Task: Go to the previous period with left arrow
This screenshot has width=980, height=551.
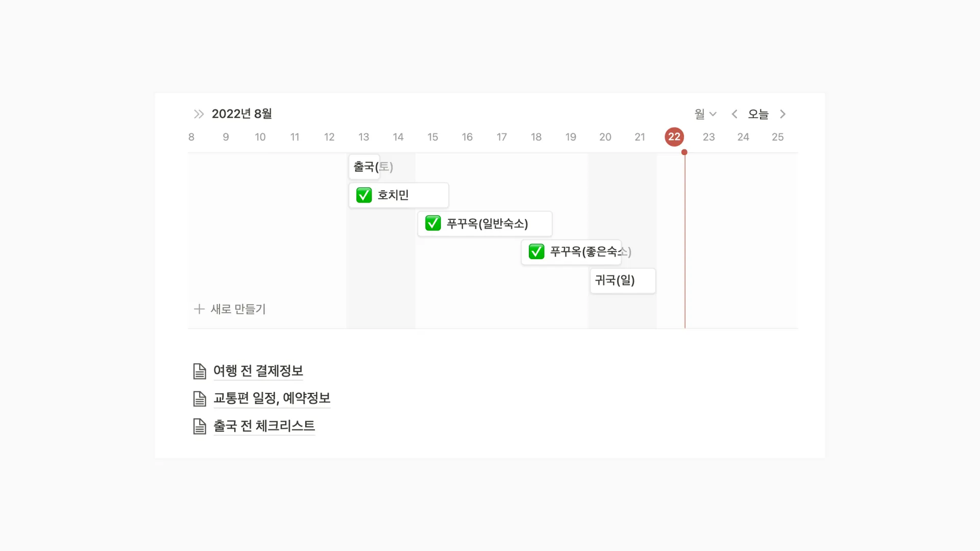Action: tap(734, 114)
